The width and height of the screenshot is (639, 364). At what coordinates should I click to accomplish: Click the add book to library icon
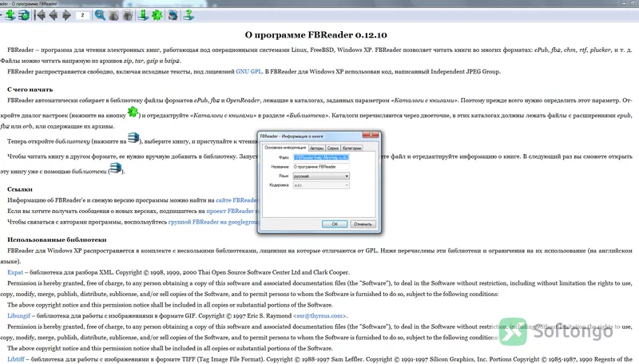point(10,15)
